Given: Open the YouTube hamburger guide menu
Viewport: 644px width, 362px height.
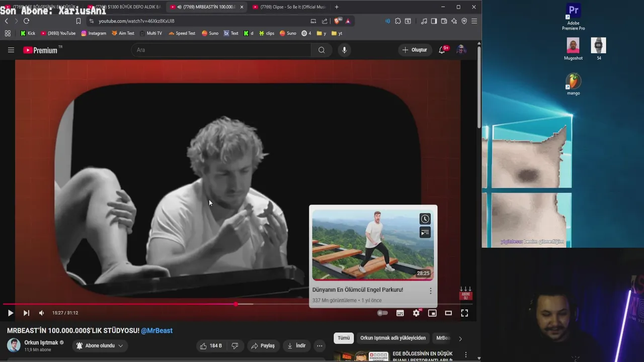Looking at the screenshot, I should click(x=11, y=50).
